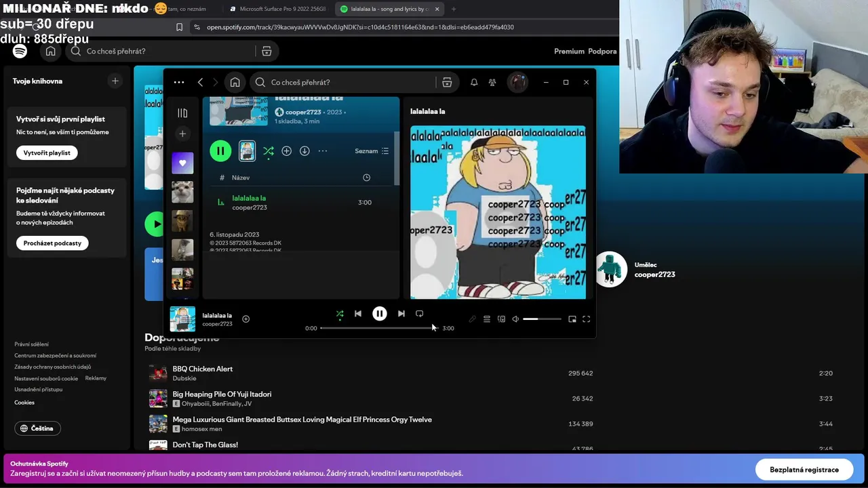868x488 pixels.
Task: Toggle shuffle in the album action row
Action: coord(269,151)
